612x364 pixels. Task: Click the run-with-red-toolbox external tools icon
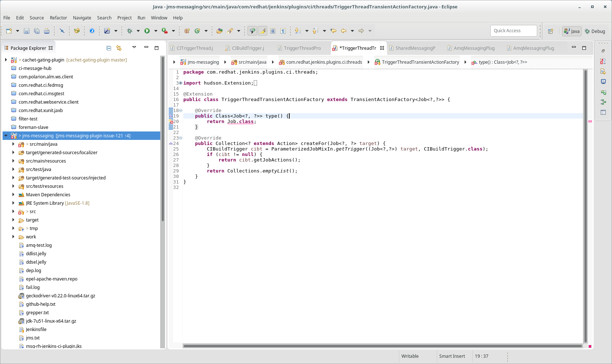coord(165,31)
